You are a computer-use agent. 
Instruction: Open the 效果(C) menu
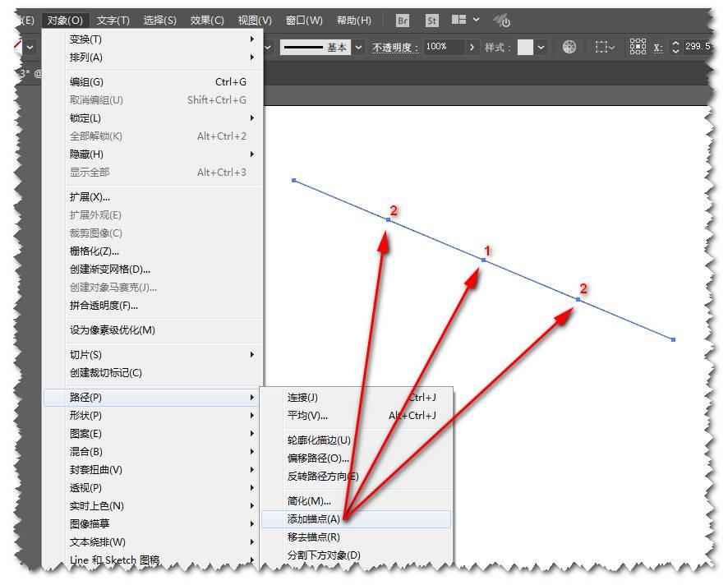pos(207,21)
